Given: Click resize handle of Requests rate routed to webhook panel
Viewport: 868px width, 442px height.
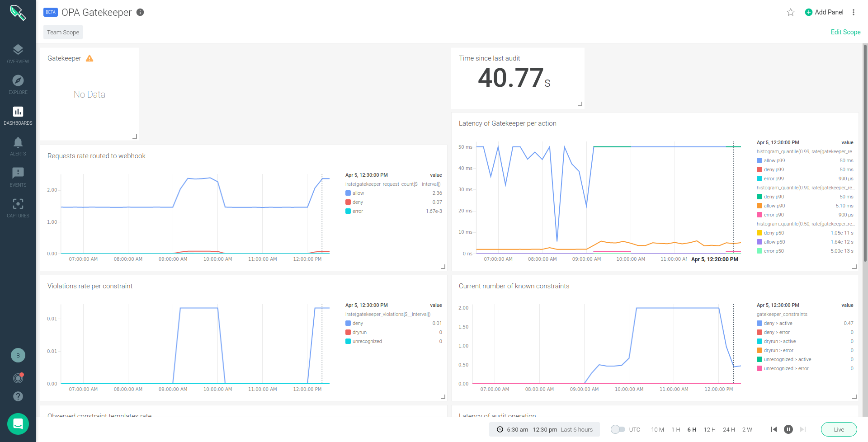Looking at the screenshot, I should 443,267.
